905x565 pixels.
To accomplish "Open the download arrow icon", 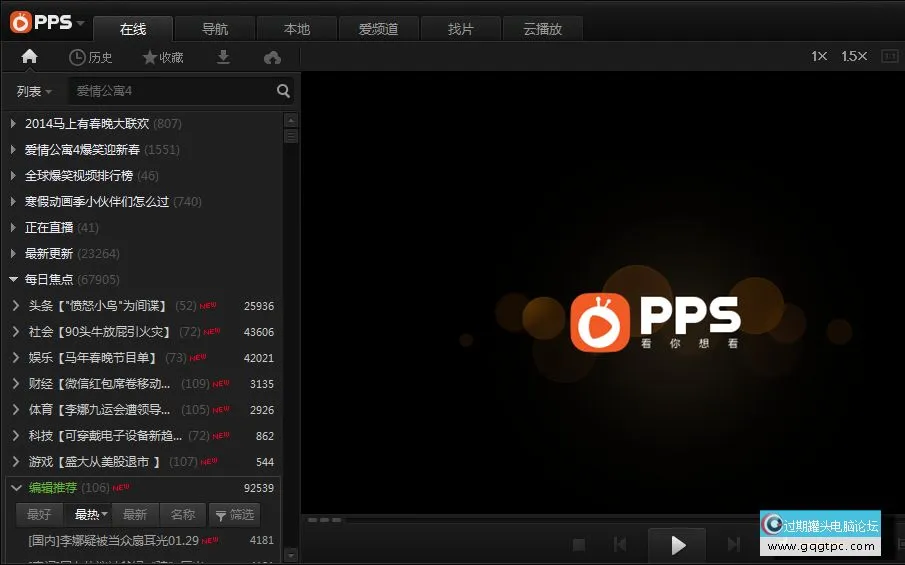I will pos(223,57).
